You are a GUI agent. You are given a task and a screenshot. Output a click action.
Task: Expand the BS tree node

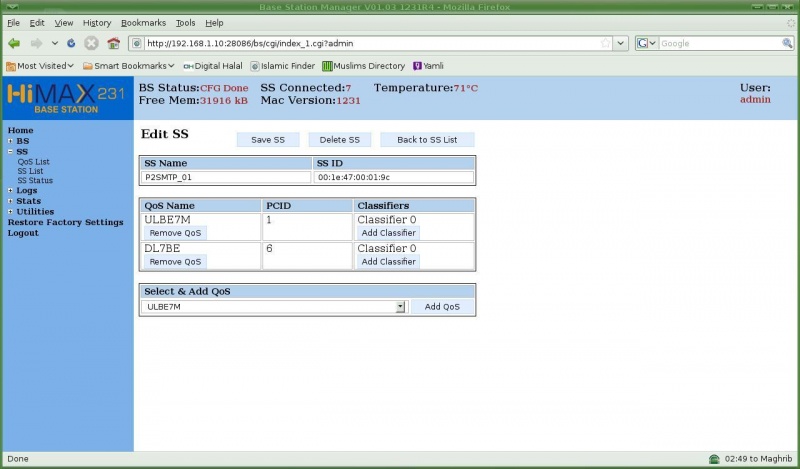(x=10, y=141)
